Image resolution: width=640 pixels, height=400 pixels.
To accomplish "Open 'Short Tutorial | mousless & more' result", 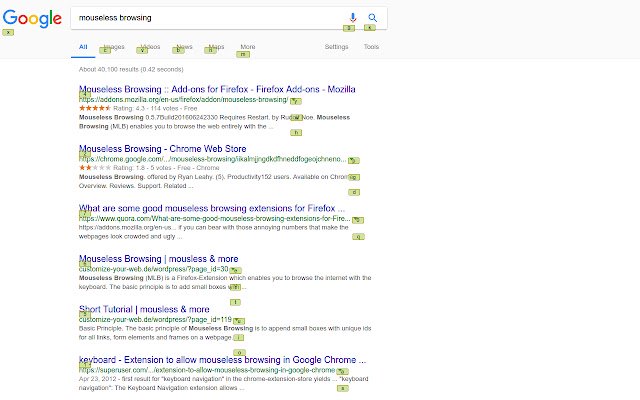I will (x=144, y=309).
